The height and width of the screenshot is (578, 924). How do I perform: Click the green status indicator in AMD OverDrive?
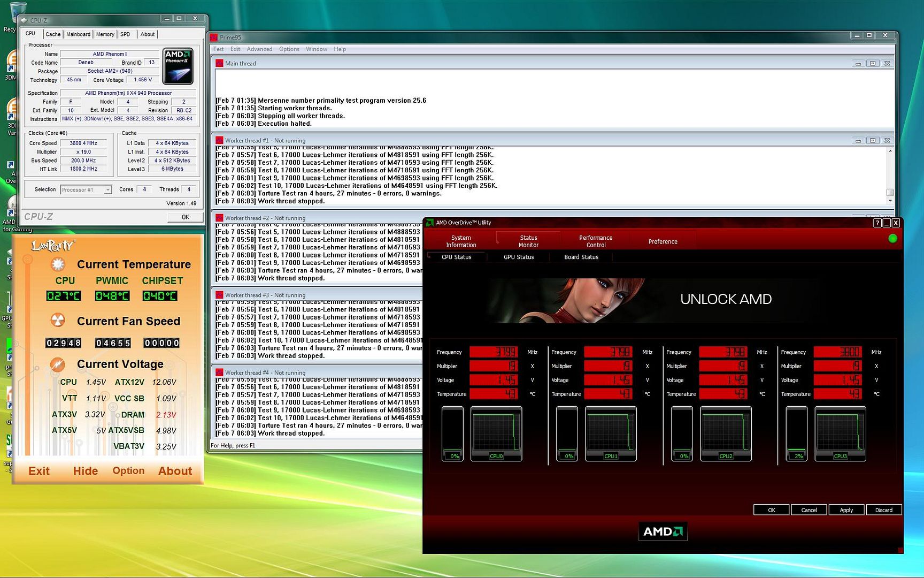[x=892, y=239]
